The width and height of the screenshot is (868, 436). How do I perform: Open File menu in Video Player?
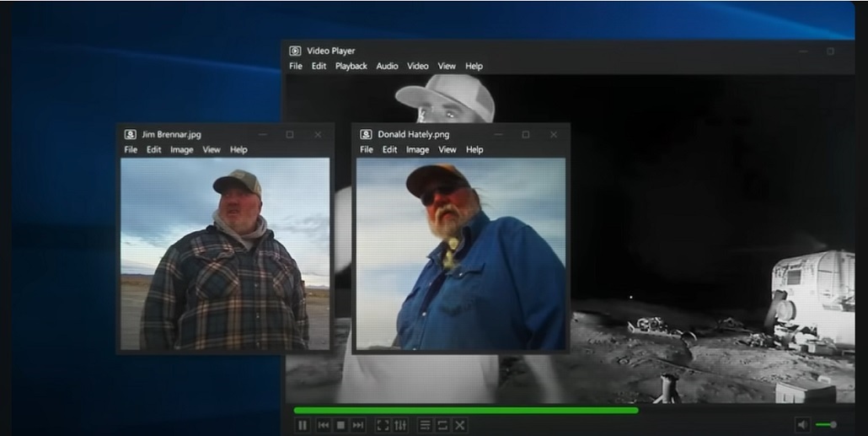(x=296, y=66)
